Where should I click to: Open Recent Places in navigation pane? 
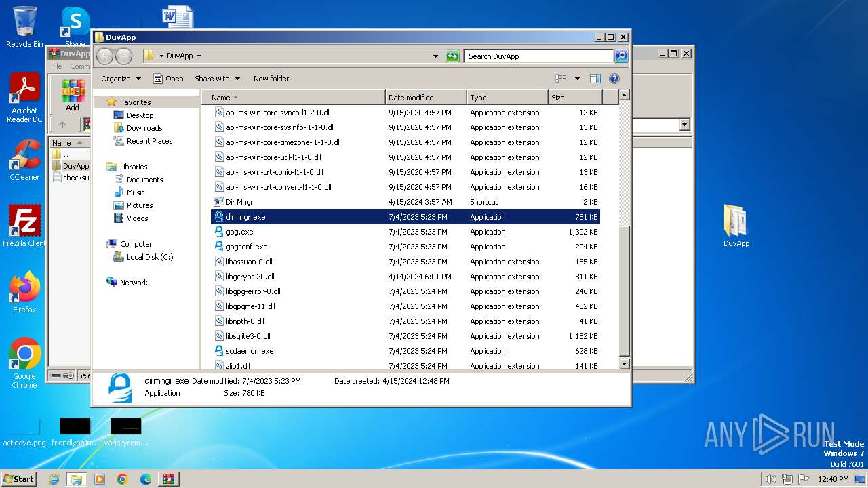point(149,141)
